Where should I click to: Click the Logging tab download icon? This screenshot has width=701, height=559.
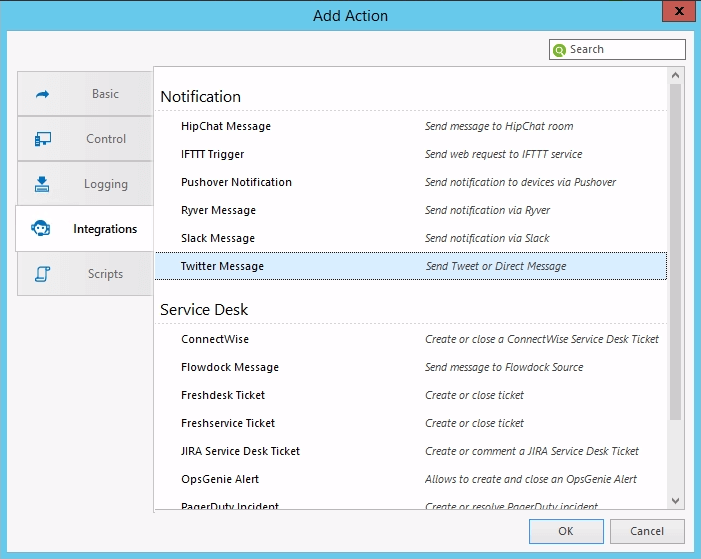42,184
